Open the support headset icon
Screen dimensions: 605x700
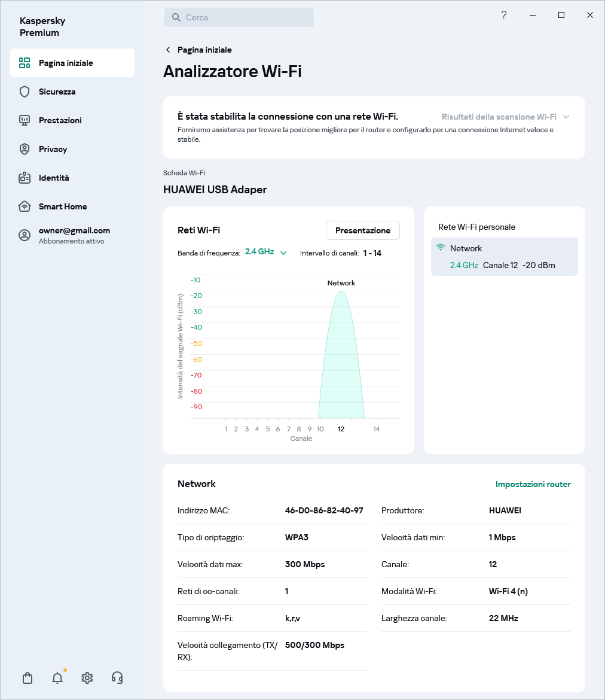point(117,678)
